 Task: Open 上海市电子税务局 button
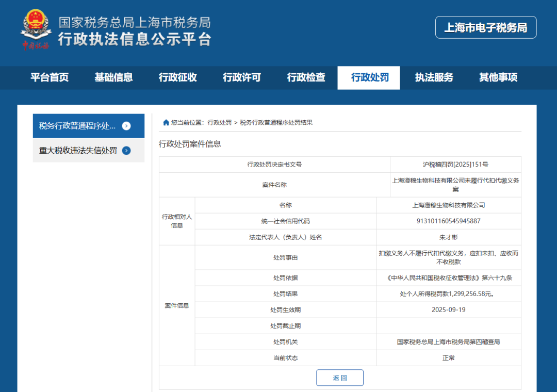pyautogui.click(x=485, y=28)
